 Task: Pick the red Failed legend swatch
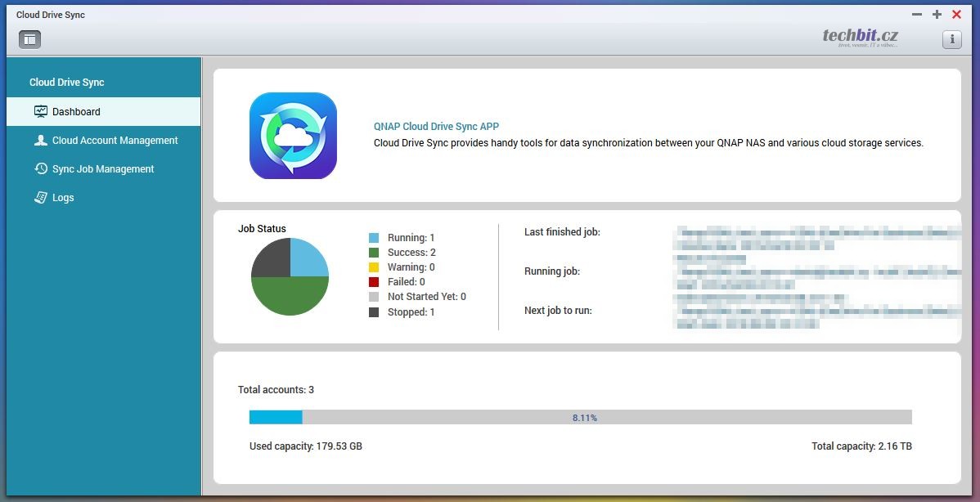click(x=374, y=282)
